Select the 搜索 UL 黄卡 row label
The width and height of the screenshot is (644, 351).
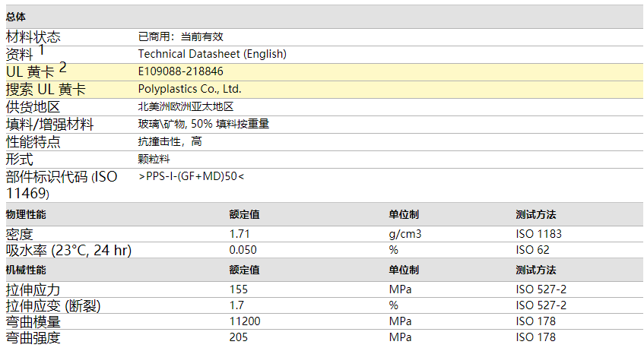pos(46,90)
